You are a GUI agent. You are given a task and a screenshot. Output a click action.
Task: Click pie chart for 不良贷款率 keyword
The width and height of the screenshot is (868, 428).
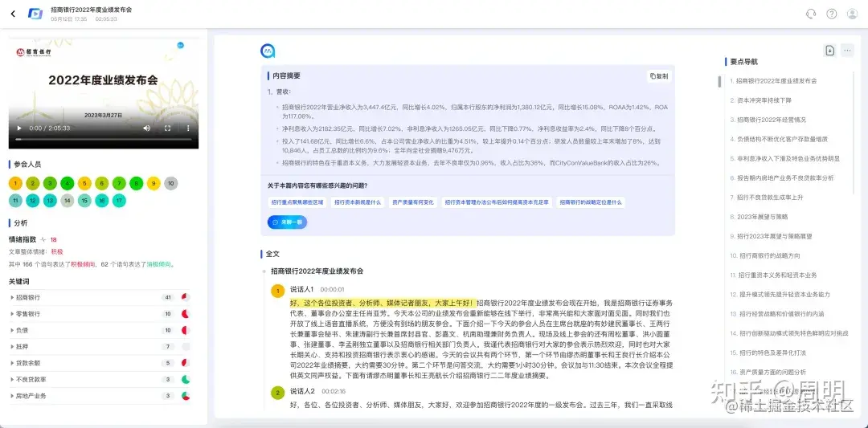click(x=186, y=379)
